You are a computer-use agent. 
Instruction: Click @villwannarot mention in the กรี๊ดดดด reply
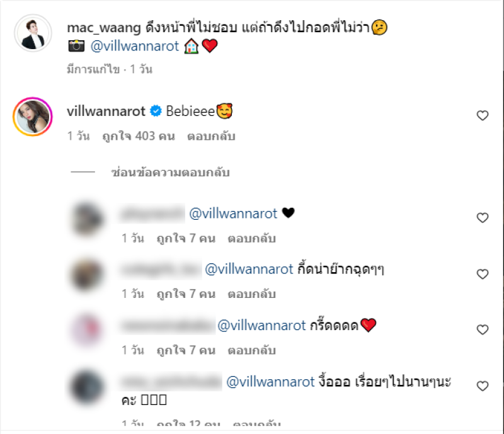pos(261,326)
